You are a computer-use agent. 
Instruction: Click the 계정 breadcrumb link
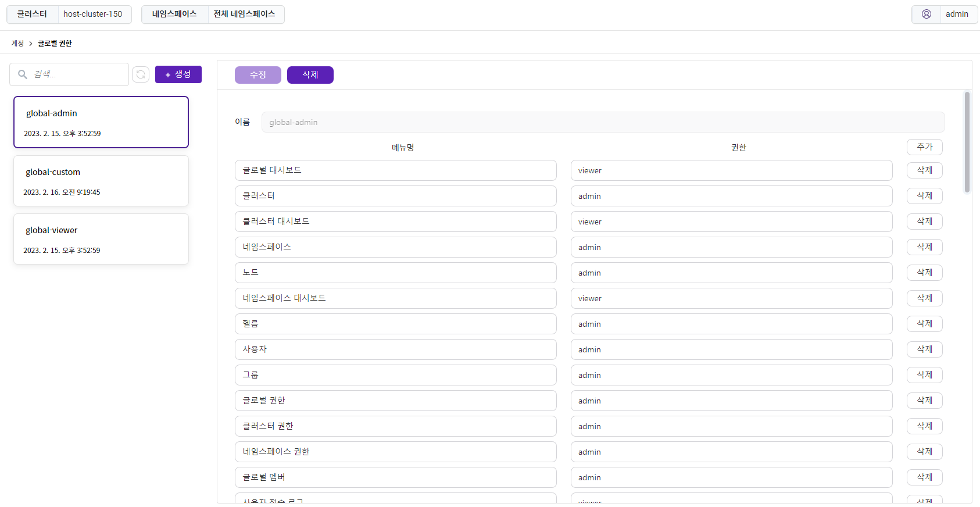[x=18, y=44]
